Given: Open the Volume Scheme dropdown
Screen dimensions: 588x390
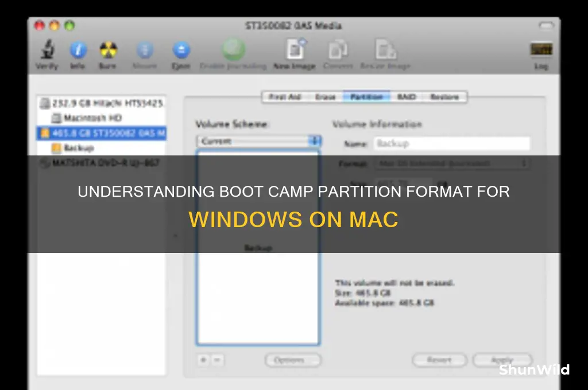Looking at the screenshot, I should (x=259, y=141).
